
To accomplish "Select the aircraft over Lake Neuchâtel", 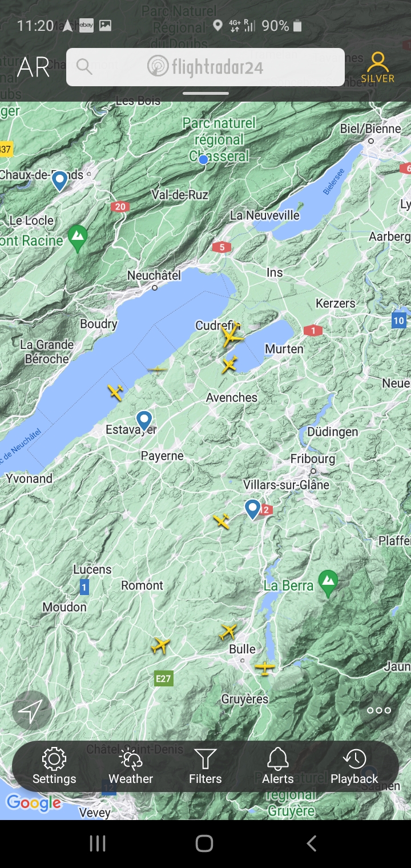I will click(115, 392).
